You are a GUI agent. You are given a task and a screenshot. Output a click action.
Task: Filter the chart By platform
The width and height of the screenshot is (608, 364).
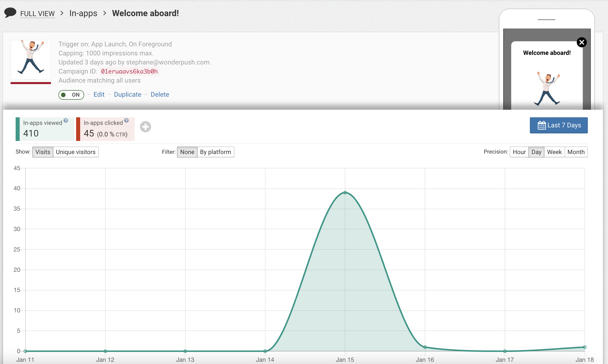(215, 152)
